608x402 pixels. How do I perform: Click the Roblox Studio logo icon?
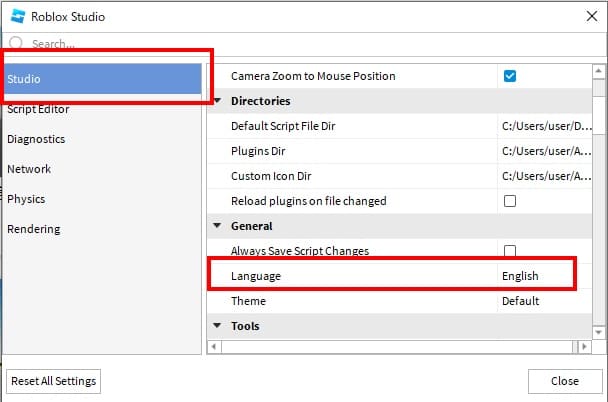[x=17, y=16]
